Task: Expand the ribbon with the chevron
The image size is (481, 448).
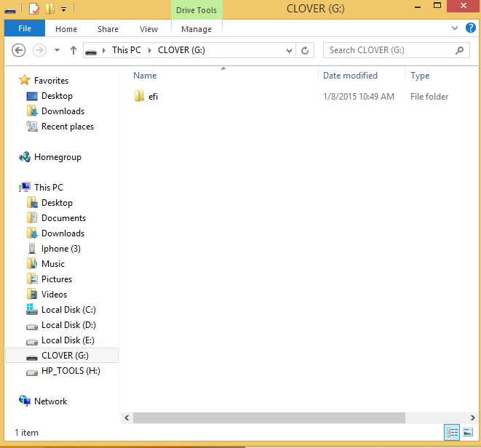Action: pyautogui.click(x=455, y=28)
